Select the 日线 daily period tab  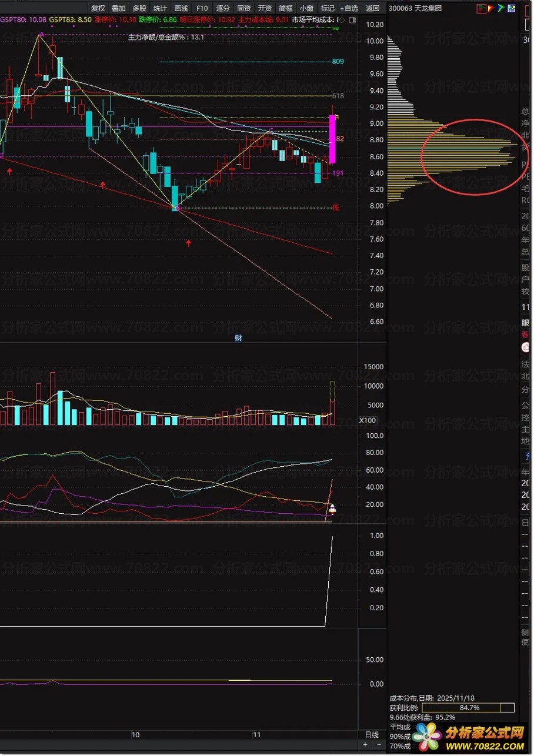[372, 735]
